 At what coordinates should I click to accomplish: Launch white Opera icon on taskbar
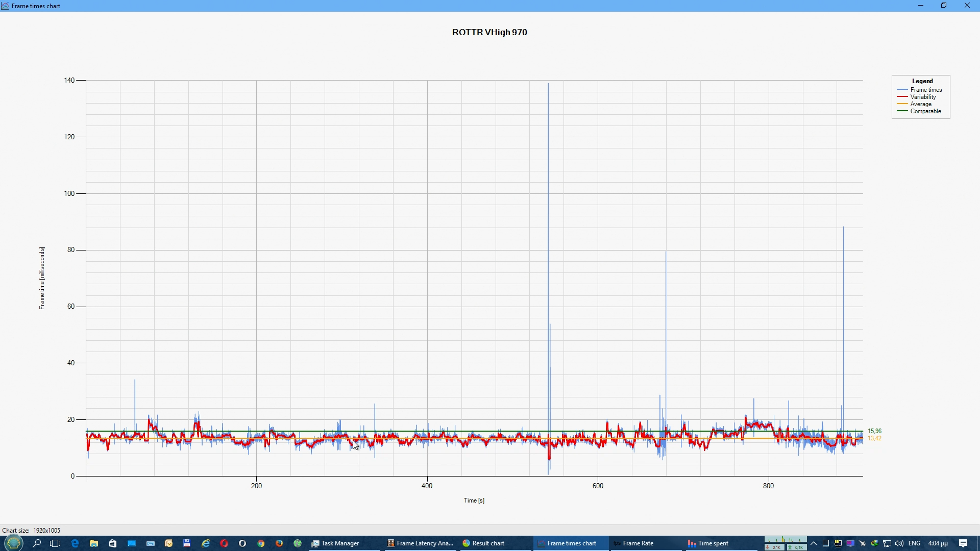[242, 543]
